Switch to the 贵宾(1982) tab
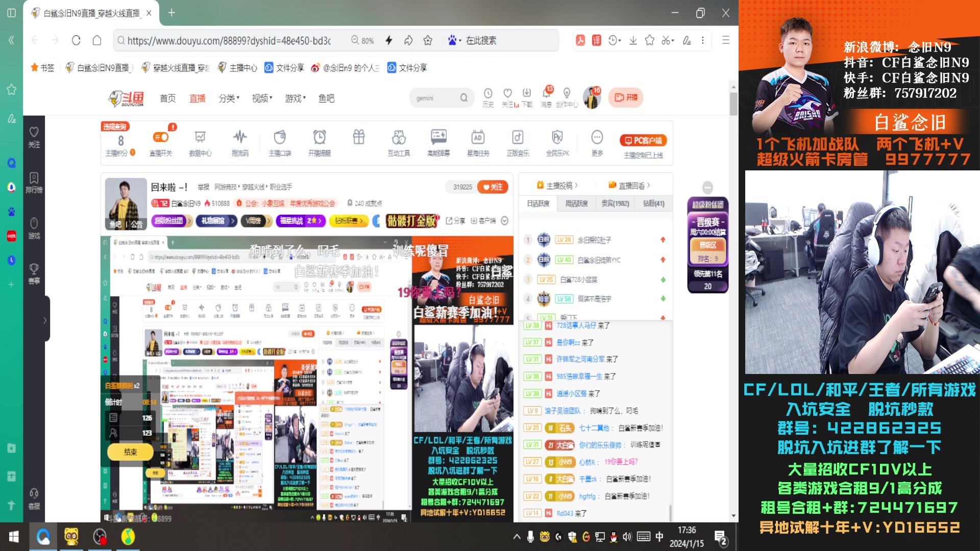Viewport: 980px width, 551px height. point(615,203)
